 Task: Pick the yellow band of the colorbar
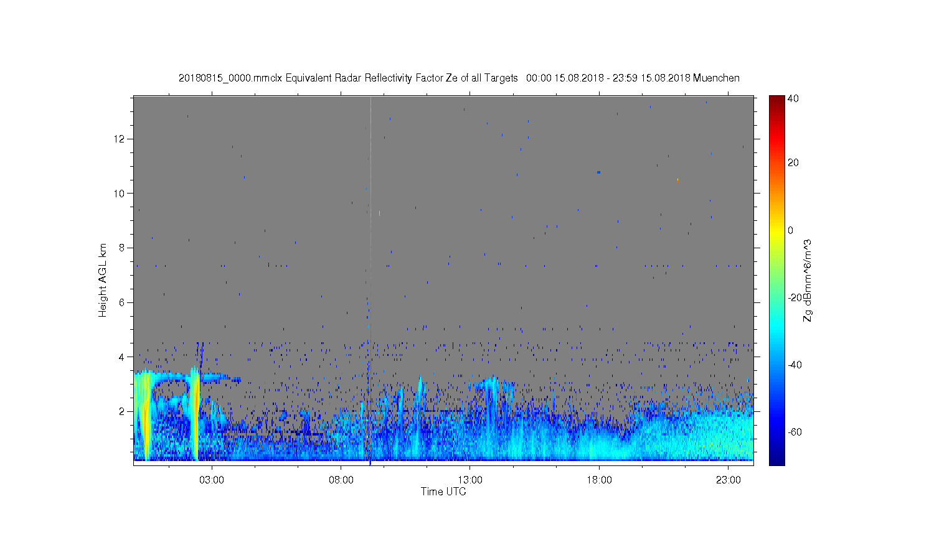click(x=776, y=231)
